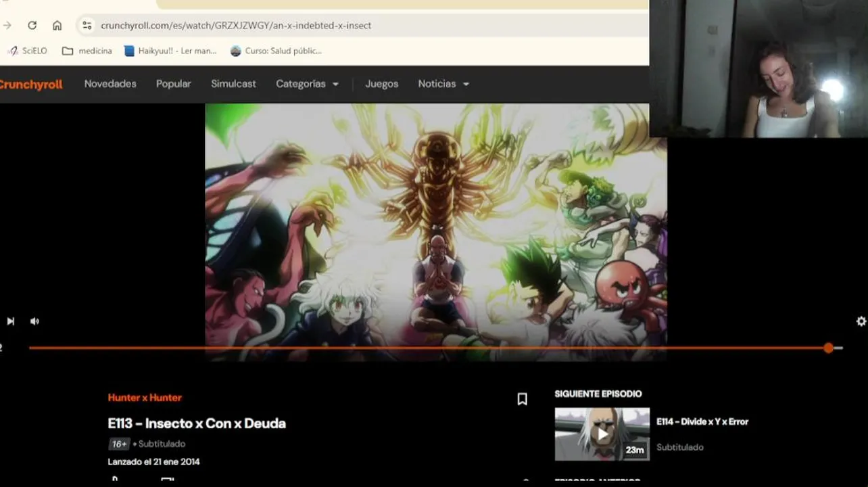Open site info icon in the address bar
Image resolution: width=868 pixels, height=487 pixels.
[87, 25]
